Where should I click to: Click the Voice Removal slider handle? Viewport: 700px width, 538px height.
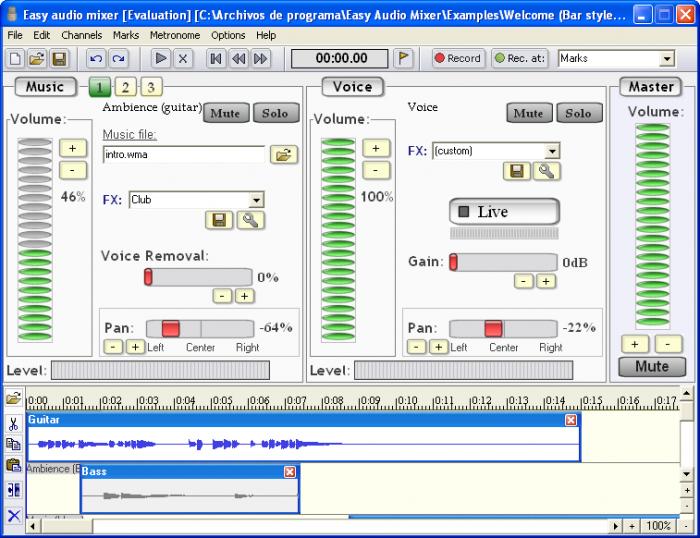pos(149,277)
